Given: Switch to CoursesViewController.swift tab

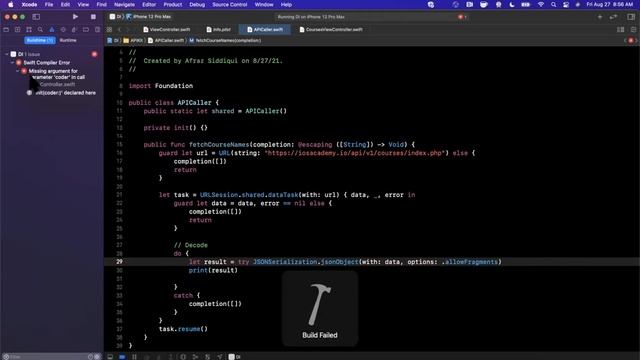Looking at the screenshot, I should click(331, 29).
